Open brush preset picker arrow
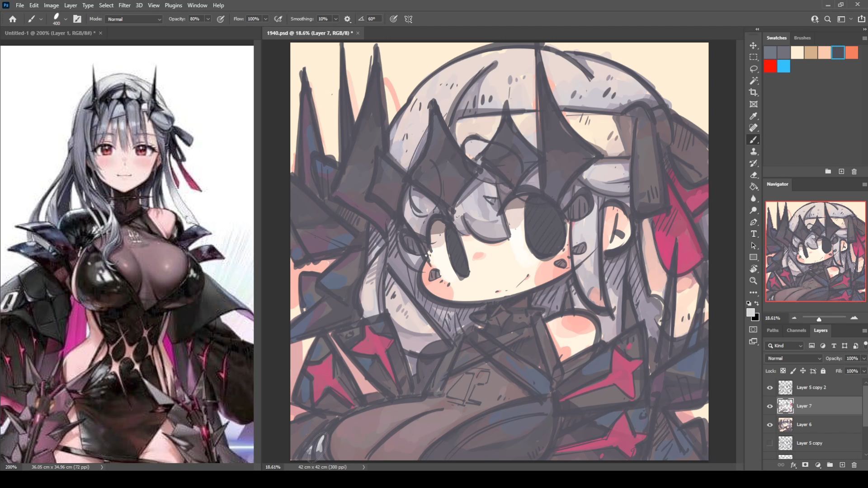The width and height of the screenshot is (868, 488). click(66, 19)
